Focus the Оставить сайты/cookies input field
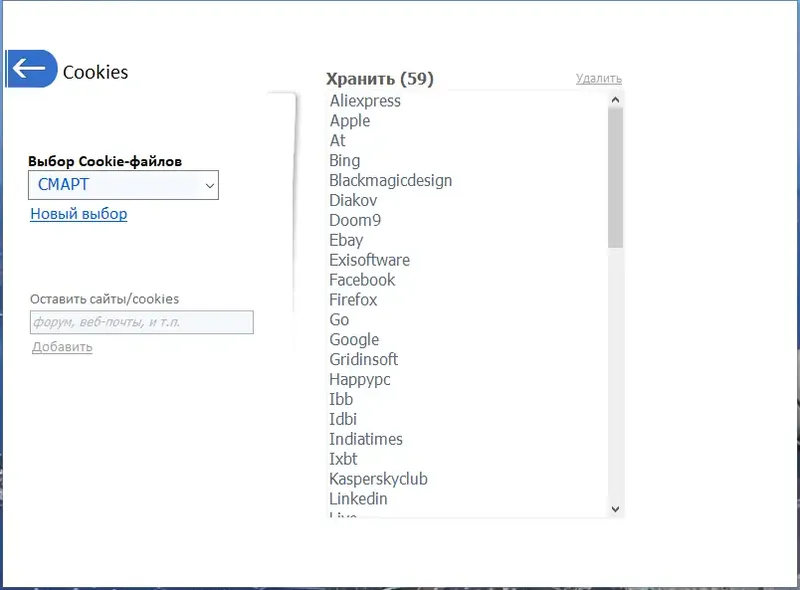 pos(141,322)
